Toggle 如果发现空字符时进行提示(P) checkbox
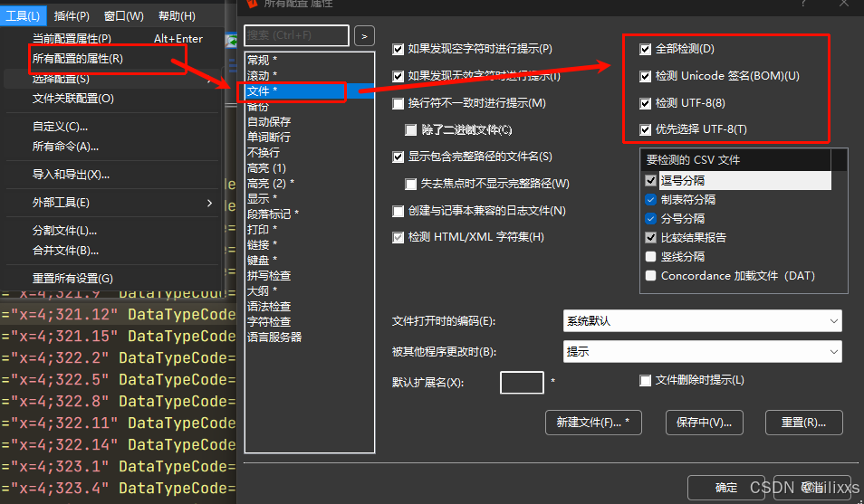Image resolution: width=864 pixels, height=504 pixels. click(398, 50)
